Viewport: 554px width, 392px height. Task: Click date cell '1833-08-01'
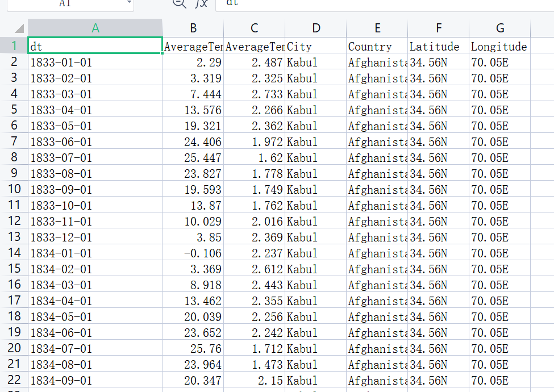coord(95,173)
